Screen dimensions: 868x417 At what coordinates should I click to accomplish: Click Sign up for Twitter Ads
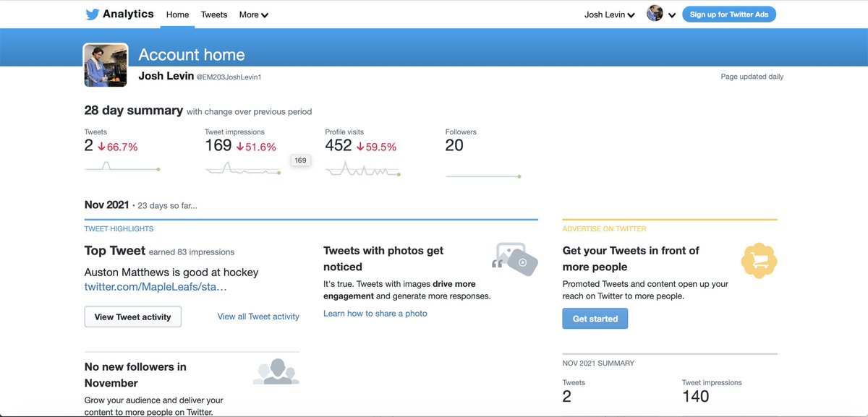tap(729, 14)
